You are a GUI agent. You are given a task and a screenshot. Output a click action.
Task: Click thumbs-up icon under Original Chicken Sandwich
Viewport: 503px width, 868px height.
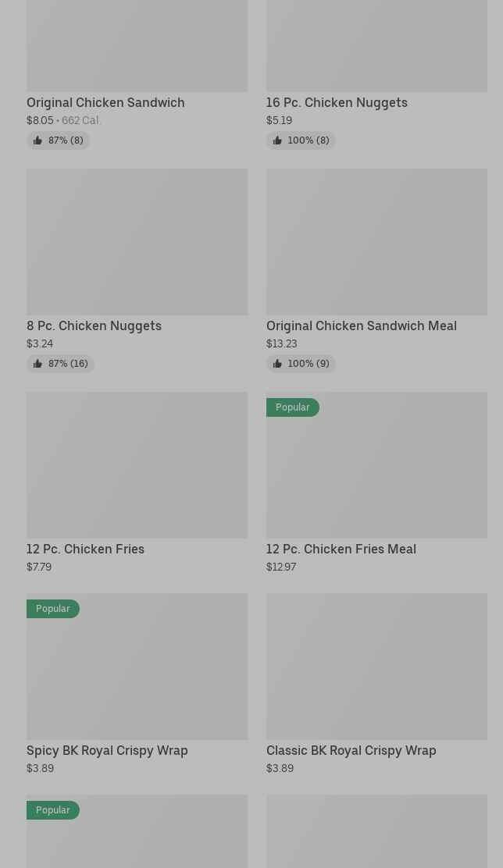[37, 141]
